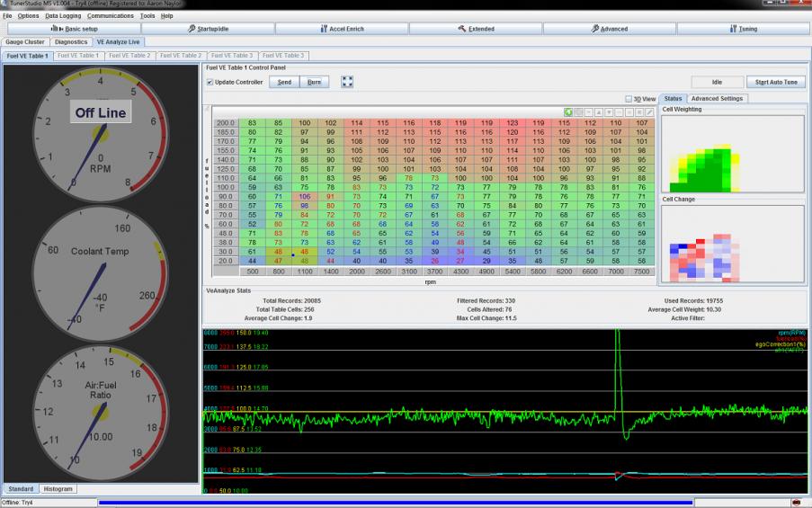
Task: Click the up arrow icon in table toolbar
Action: coord(597,111)
